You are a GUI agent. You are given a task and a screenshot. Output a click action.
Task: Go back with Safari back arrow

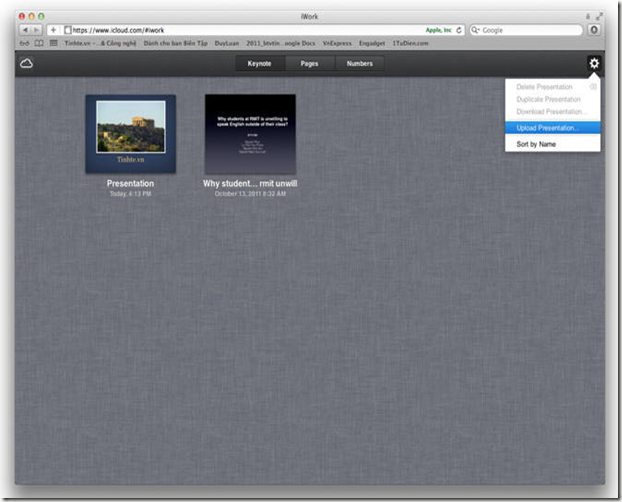coord(25,30)
